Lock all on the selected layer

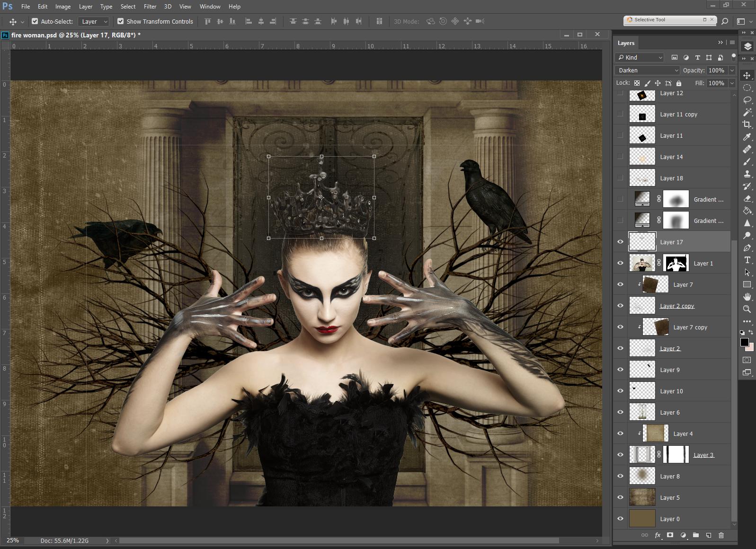click(679, 83)
